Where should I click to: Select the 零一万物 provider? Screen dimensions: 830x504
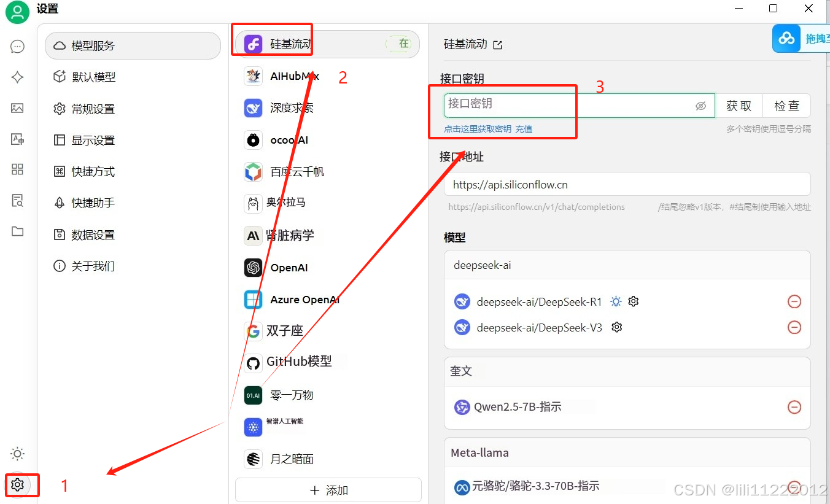coord(327,395)
